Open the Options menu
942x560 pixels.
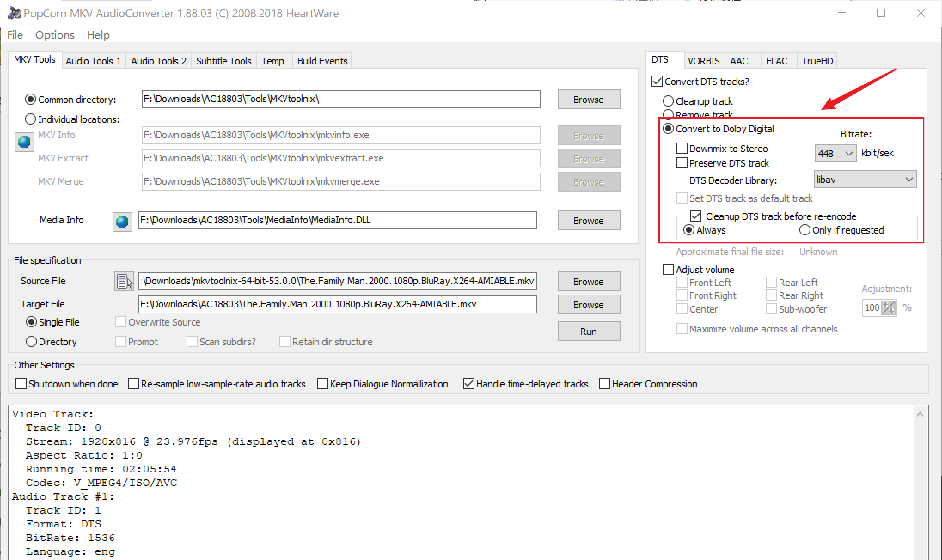click(x=55, y=35)
